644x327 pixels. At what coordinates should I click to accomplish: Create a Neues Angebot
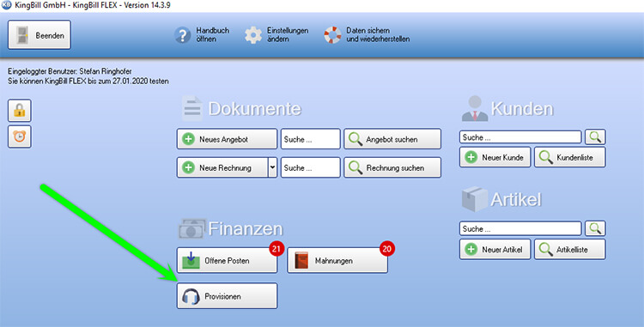tap(228, 139)
